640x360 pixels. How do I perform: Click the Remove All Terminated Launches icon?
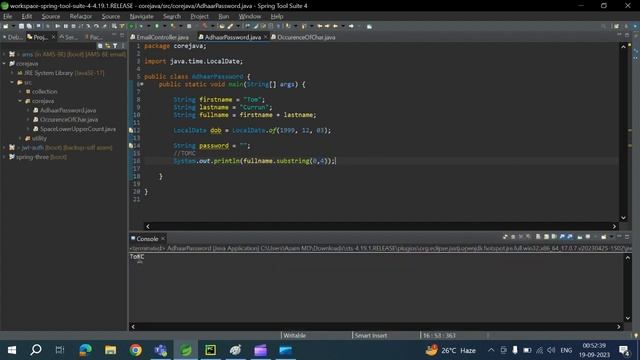[529, 237]
